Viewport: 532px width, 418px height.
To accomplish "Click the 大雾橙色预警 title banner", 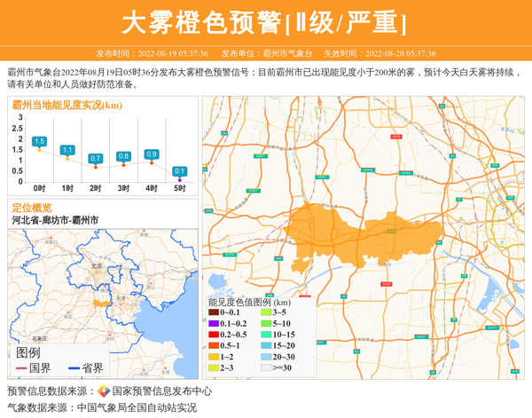I will [265, 22].
